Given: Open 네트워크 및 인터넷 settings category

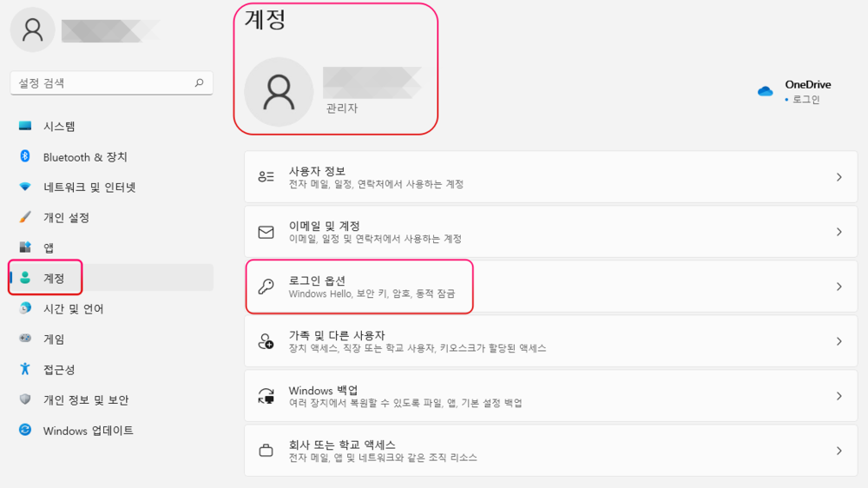Looking at the screenshot, I should (x=89, y=187).
